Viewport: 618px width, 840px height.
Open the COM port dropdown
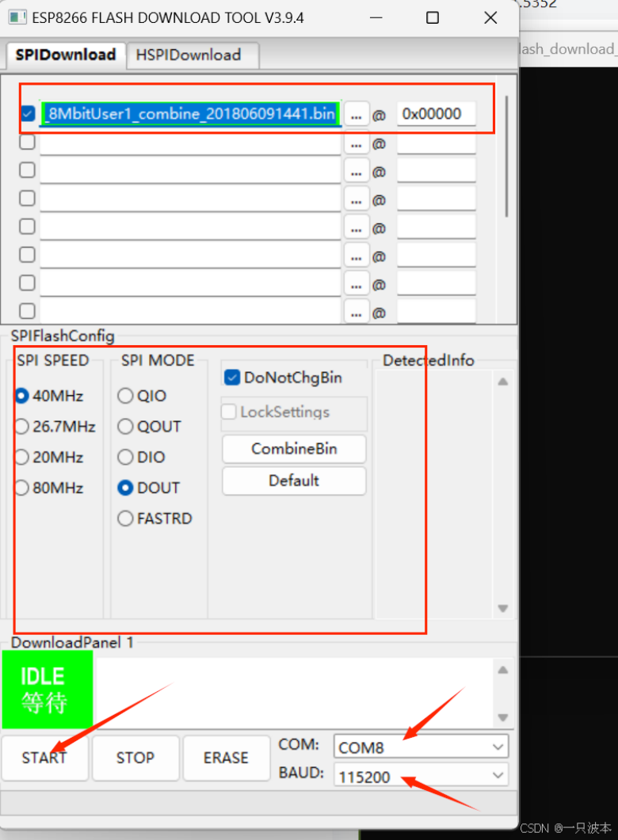pyautogui.click(x=422, y=747)
